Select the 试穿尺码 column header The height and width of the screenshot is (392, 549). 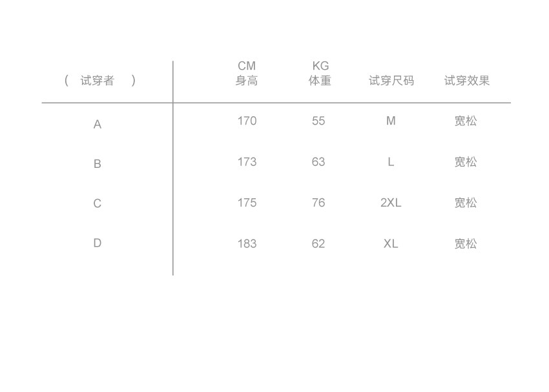(391, 81)
